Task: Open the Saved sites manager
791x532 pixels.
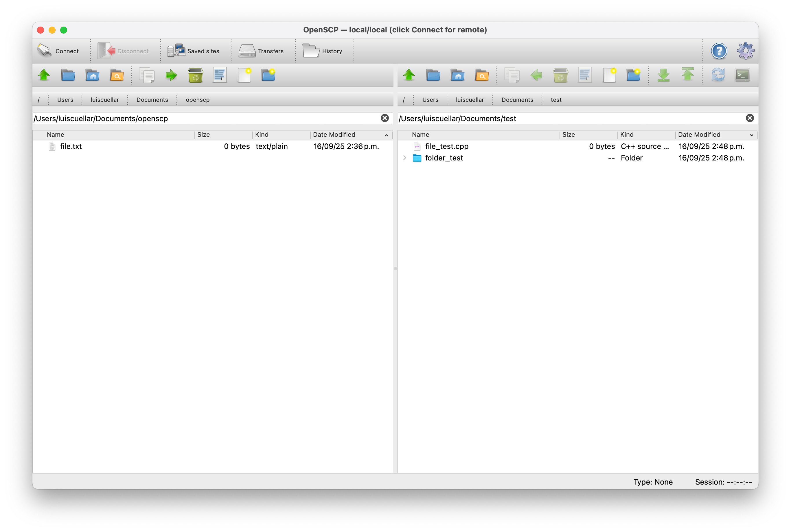Action: [x=194, y=51]
